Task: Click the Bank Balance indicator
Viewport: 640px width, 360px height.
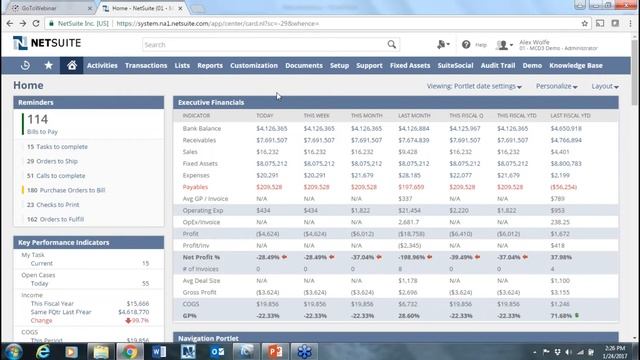Action: pyautogui.click(x=202, y=128)
